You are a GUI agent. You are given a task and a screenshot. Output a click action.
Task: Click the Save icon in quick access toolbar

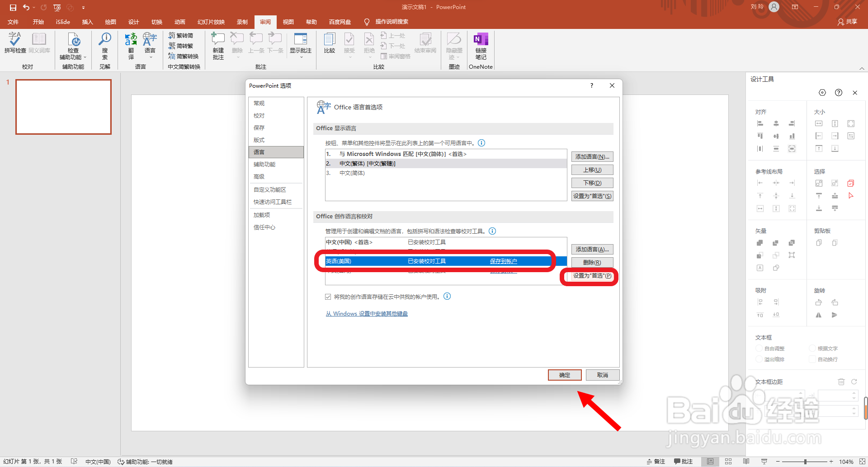13,7
